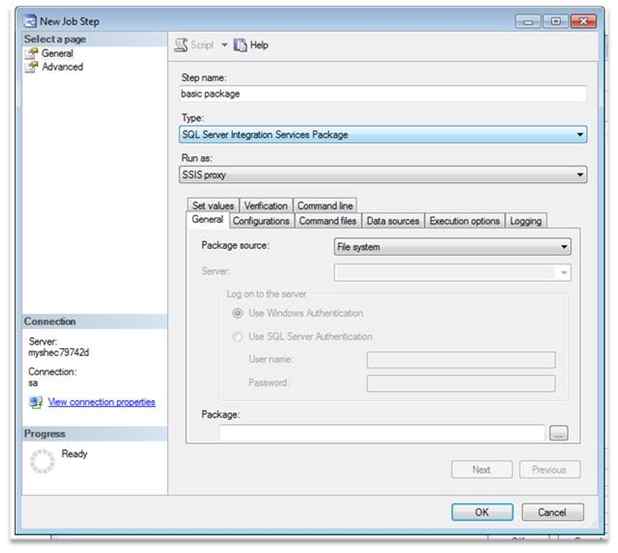
Task: Open the Script dropdown arrow
Action: tap(224, 45)
